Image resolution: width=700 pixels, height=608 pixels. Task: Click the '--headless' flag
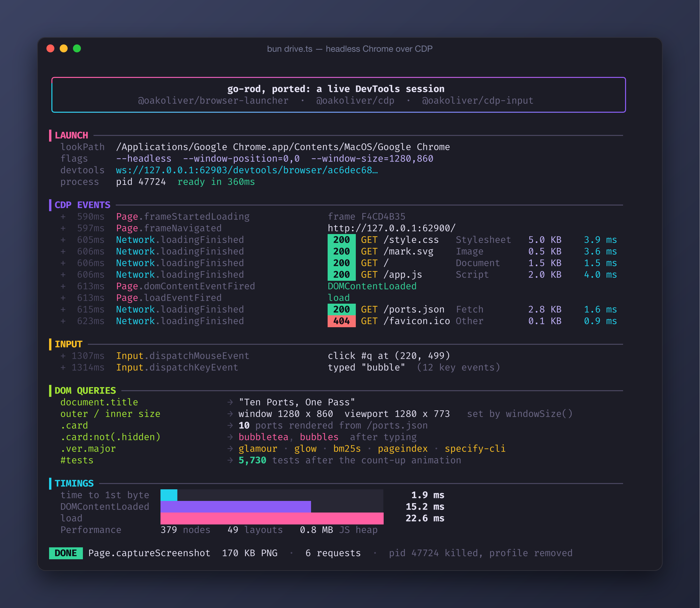144,158
